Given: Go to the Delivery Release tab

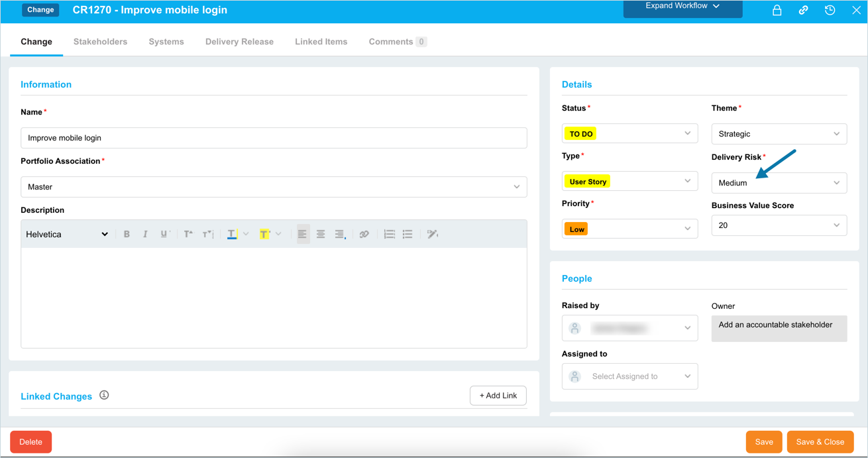Looking at the screenshot, I should (x=239, y=42).
